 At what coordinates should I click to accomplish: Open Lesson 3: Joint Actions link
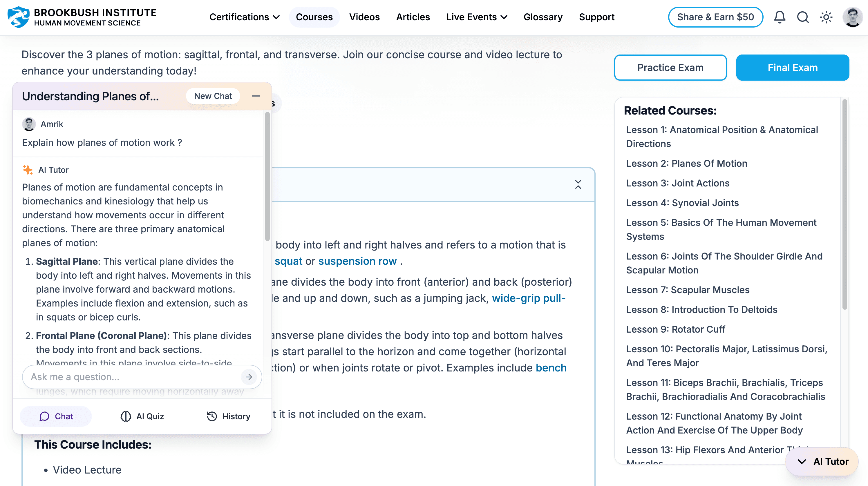(677, 183)
